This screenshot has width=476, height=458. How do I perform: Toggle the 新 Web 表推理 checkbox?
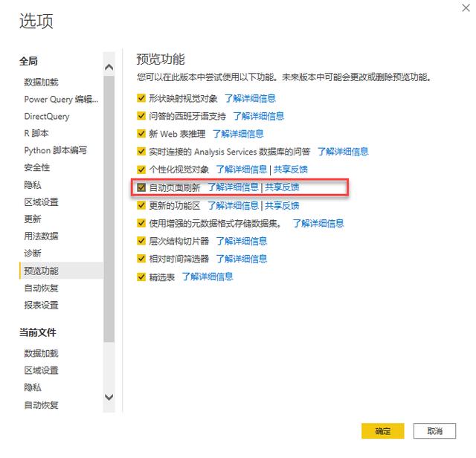click(x=141, y=134)
